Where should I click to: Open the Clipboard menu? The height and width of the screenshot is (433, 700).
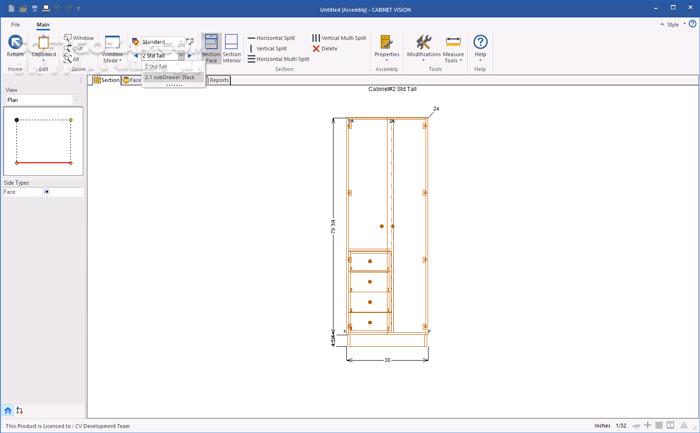pyautogui.click(x=43, y=48)
